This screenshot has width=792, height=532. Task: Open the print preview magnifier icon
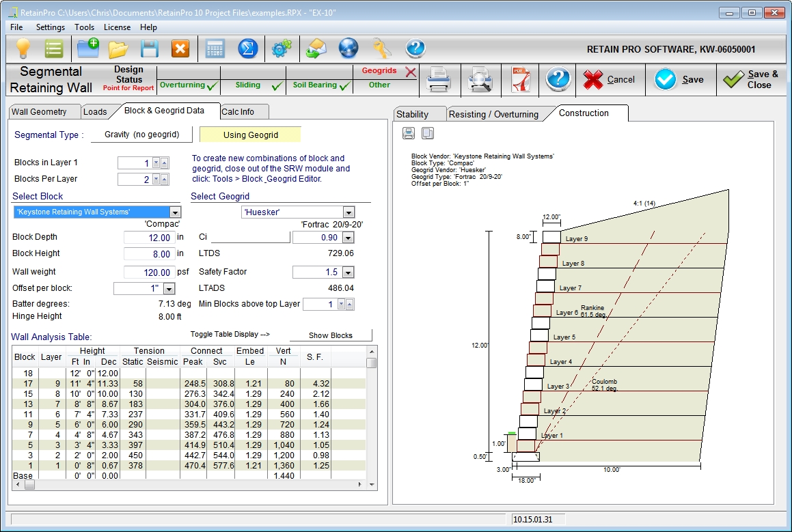click(x=479, y=80)
